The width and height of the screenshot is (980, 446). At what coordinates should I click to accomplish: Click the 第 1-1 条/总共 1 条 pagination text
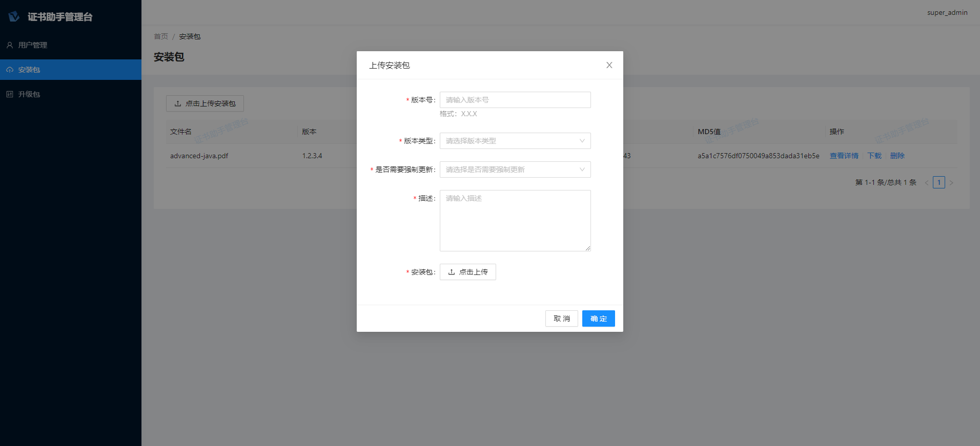886,182
